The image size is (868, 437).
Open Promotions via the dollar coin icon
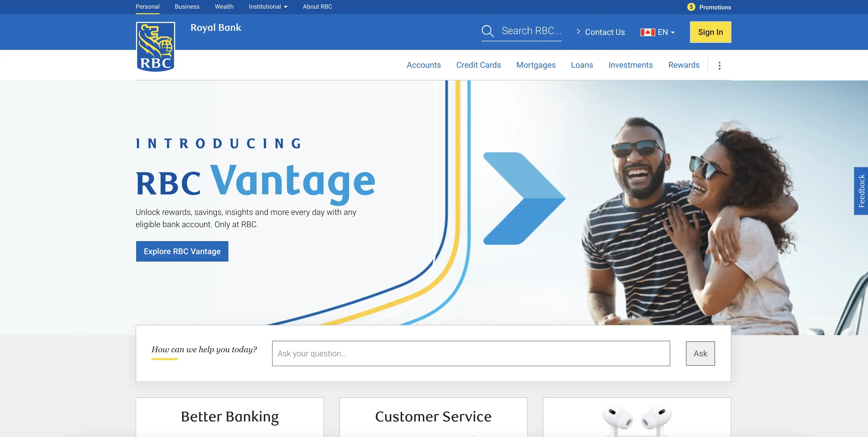pos(691,7)
